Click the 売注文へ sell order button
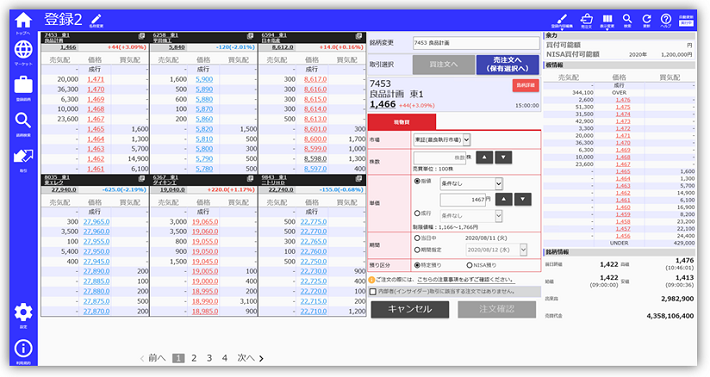710x377 pixels. coord(508,64)
